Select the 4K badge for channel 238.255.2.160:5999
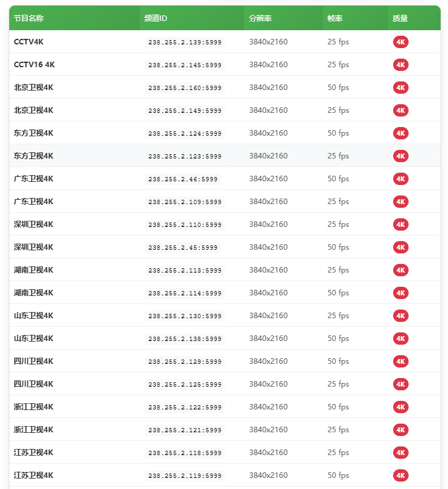 (401, 88)
